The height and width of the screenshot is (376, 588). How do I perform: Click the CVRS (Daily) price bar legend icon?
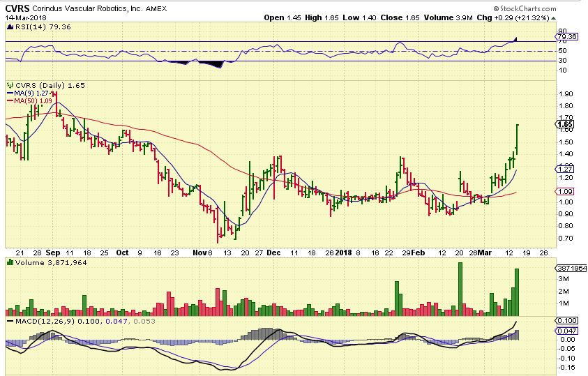click(9, 84)
